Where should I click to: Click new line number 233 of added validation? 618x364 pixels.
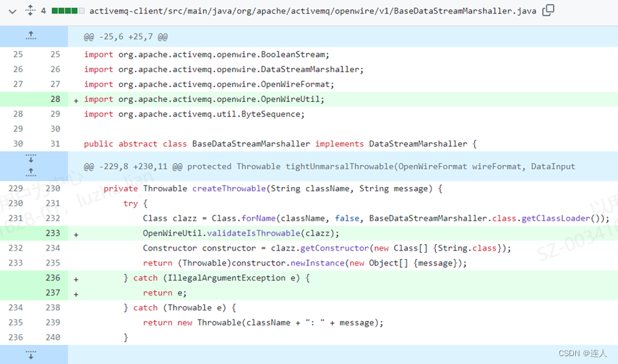click(53, 233)
